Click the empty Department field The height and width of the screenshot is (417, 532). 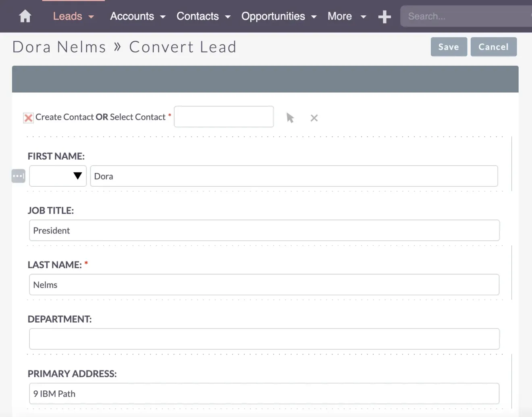264,339
